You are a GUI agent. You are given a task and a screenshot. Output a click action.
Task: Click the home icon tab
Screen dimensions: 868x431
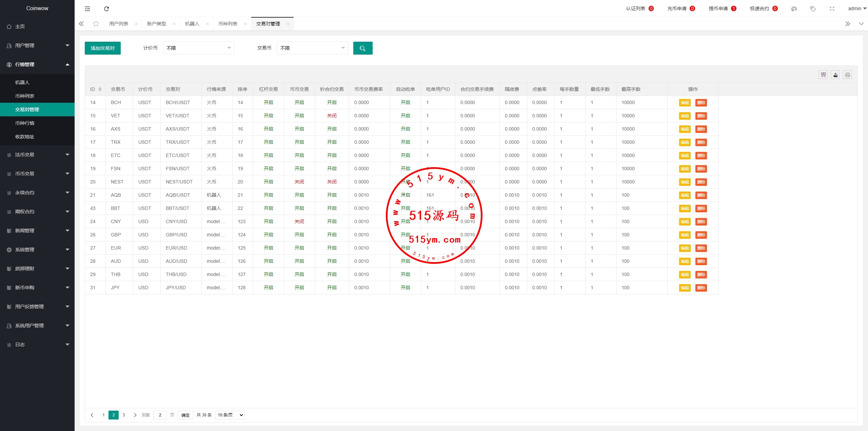pos(96,24)
